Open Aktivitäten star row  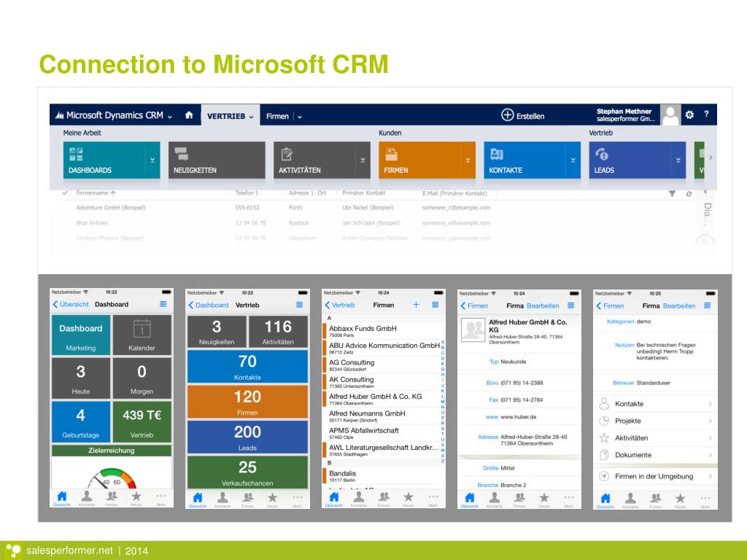(656, 438)
